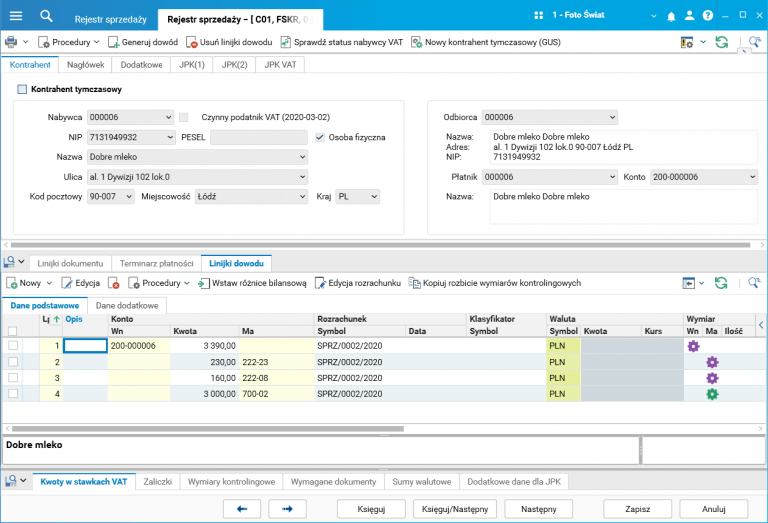768x523 pixels.
Task: Click the search magnifier icon
Action: pyautogui.click(x=46, y=16)
